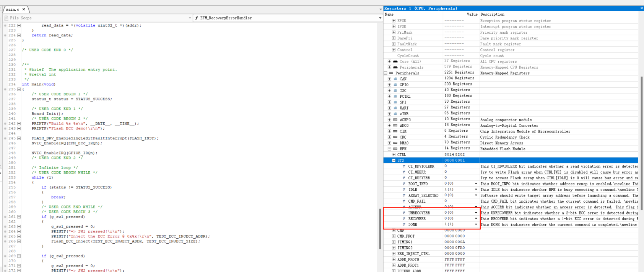Screen dimensions: 644x272
Task: Open the File Scope dropdown
Action: (x=190, y=18)
